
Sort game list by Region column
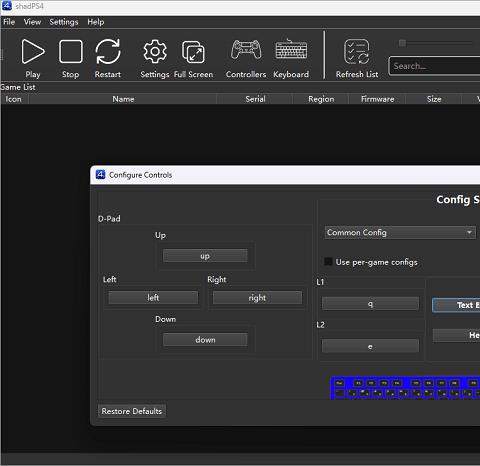coord(321,99)
